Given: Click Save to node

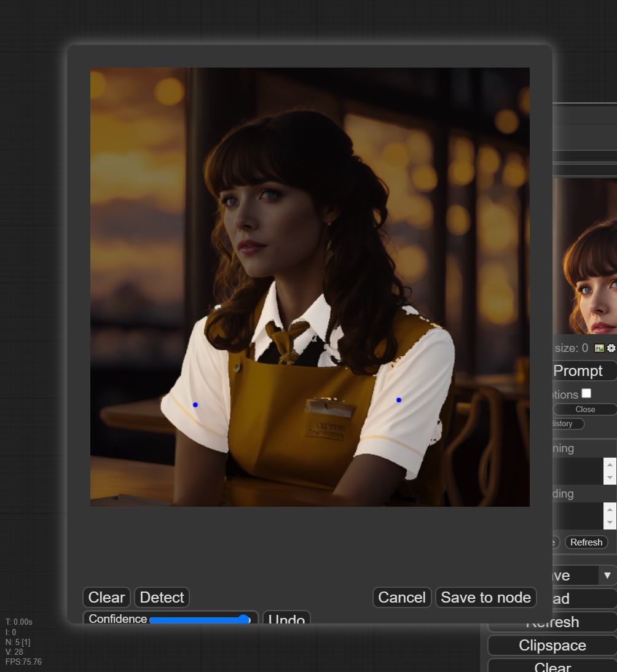Looking at the screenshot, I should (485, 597).
